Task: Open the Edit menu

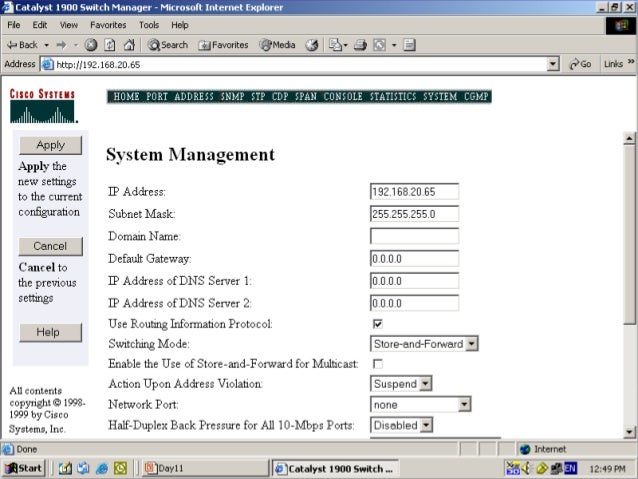Action: (39, 25)
